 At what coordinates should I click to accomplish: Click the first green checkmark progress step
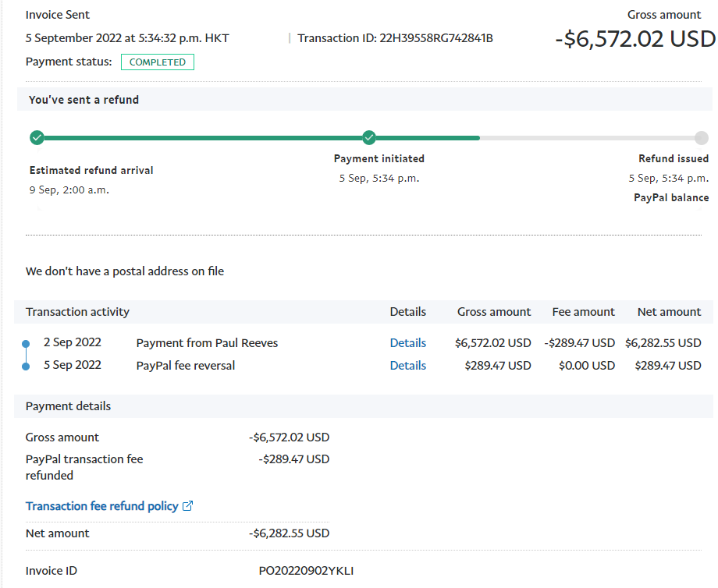tap(37, 138)
